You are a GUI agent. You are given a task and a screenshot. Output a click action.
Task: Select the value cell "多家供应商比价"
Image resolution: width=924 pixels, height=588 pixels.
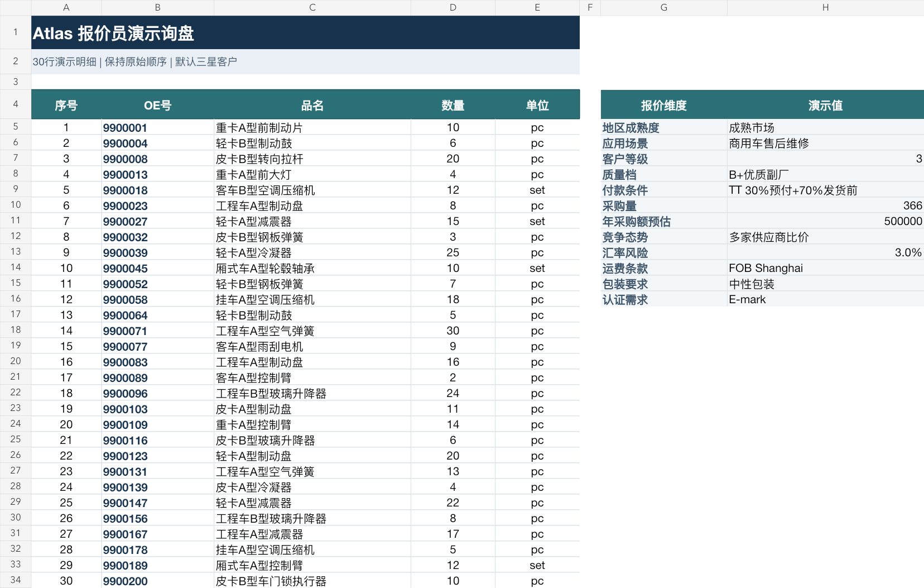tap(826, 237)
